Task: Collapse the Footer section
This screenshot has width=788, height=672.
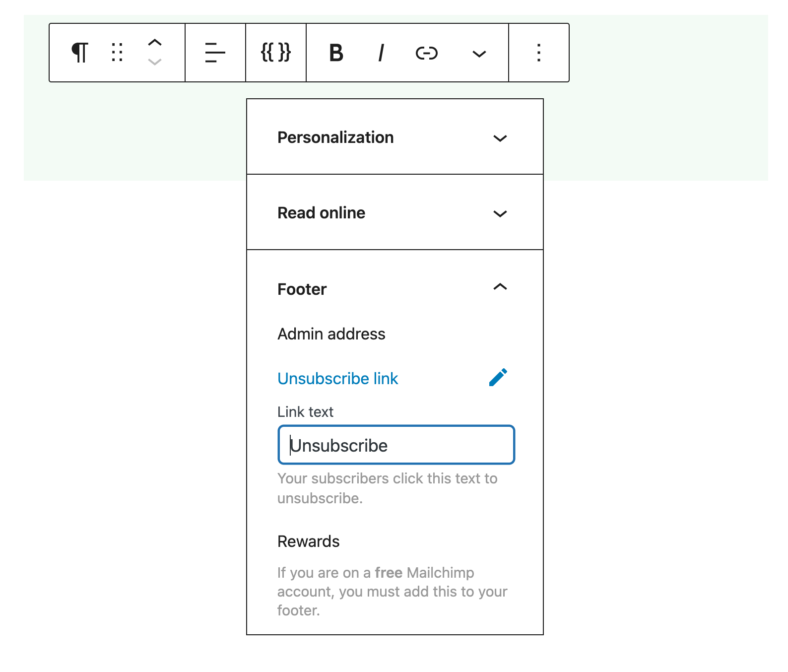Action: pyautogui.click(x=395, y=288)
